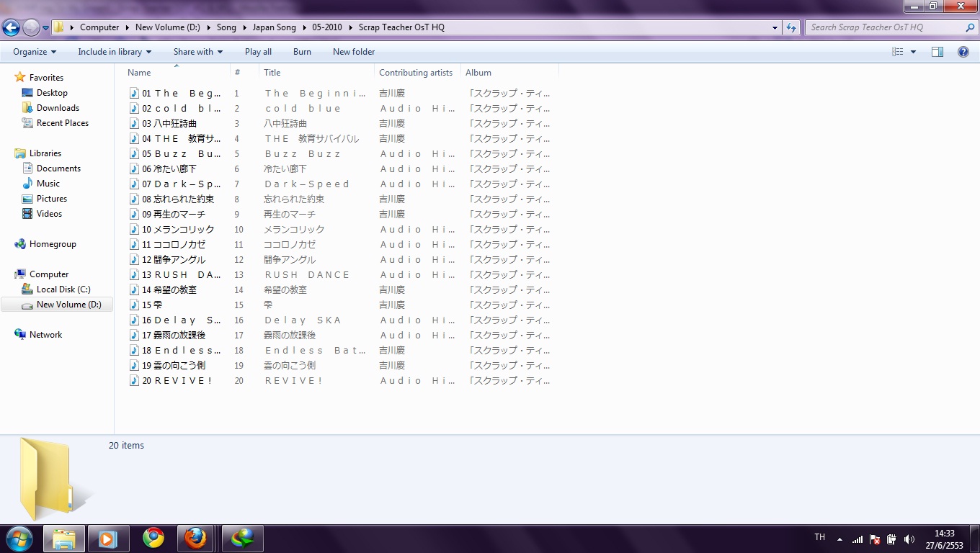Expand the breadcrumb arrow after Japan Song

[x=304, y=27]
